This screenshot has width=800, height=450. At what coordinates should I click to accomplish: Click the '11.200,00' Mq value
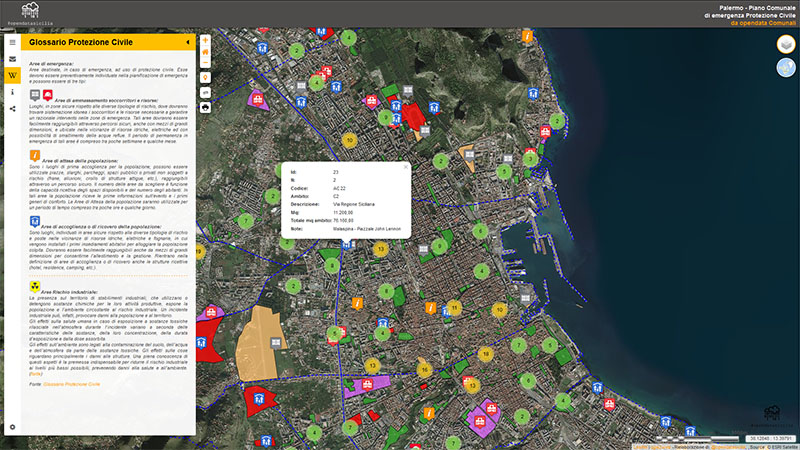(343, 212)
